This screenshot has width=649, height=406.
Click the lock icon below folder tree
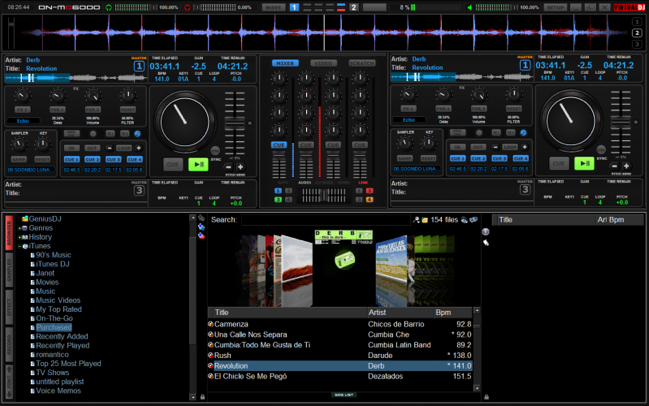[202, 397]
